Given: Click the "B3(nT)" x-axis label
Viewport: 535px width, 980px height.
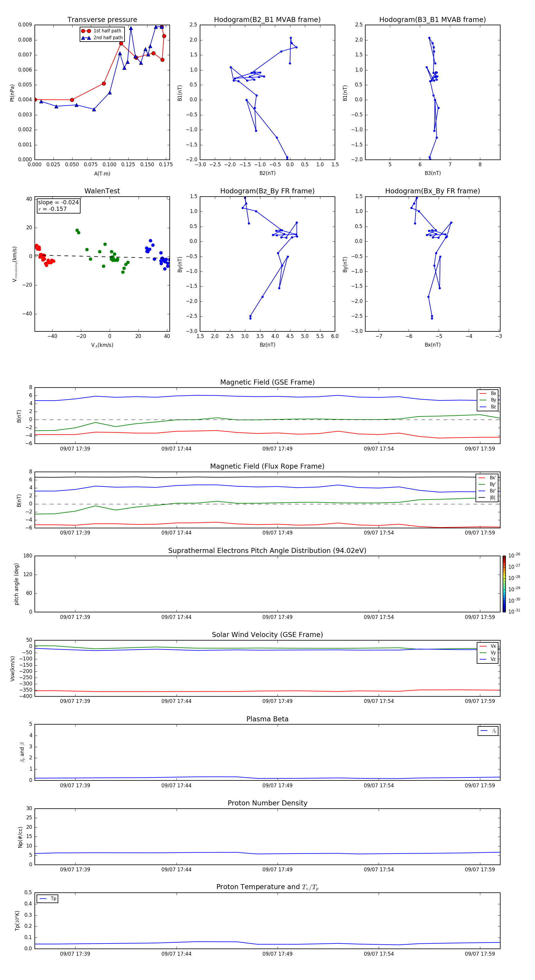Looking at the screenshot, I should [432, 173].
